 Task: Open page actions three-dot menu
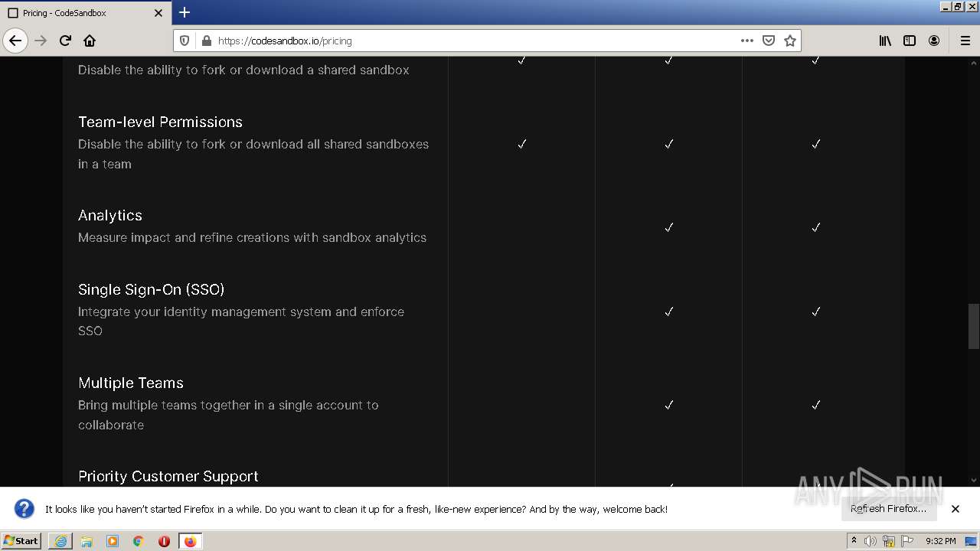(747, 41)
